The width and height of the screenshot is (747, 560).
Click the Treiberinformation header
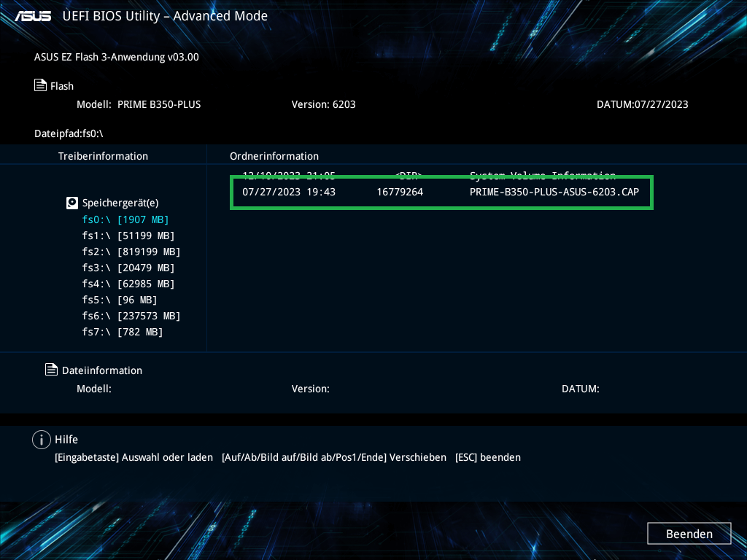tap(103, 156)
